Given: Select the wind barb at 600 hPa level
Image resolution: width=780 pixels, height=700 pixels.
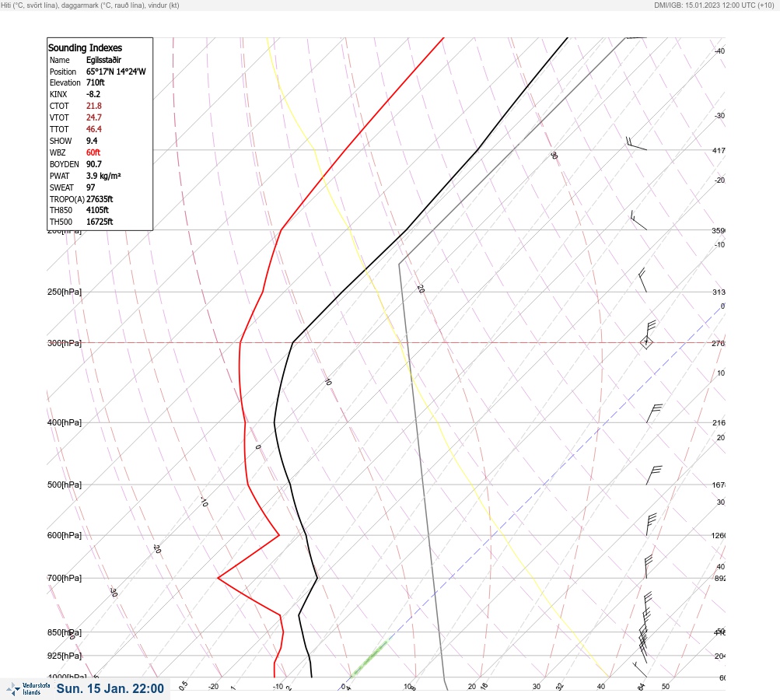Looking at the screenshot, I should tap(651, 524).
